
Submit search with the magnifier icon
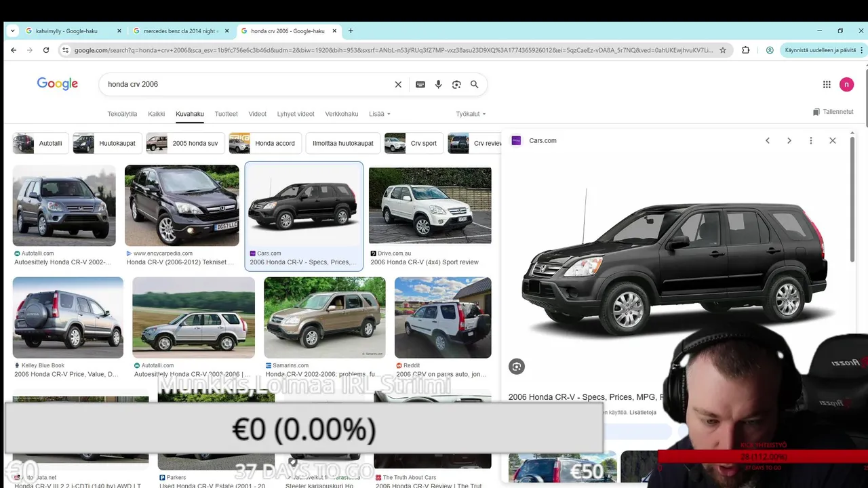pyautogui.click(x=475, y=85)
